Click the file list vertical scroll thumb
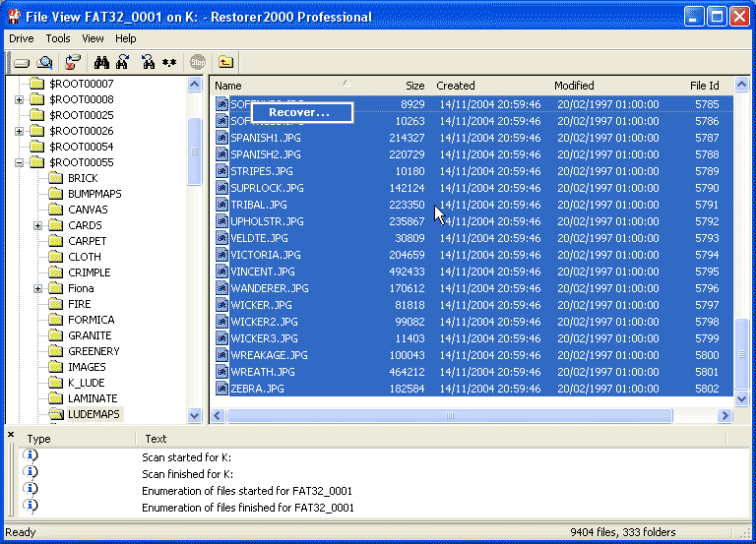The width and height of the screenshot is (756, 544). tap(741, 354)
